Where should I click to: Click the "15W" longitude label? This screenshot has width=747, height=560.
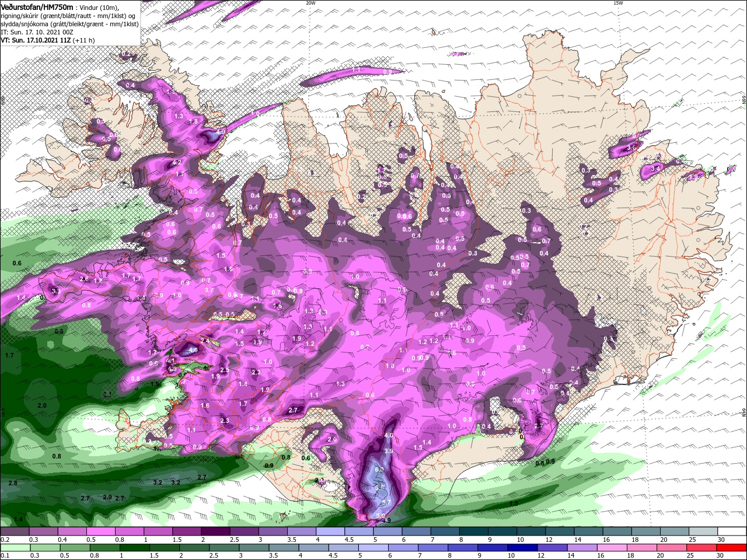pos(617,3)
